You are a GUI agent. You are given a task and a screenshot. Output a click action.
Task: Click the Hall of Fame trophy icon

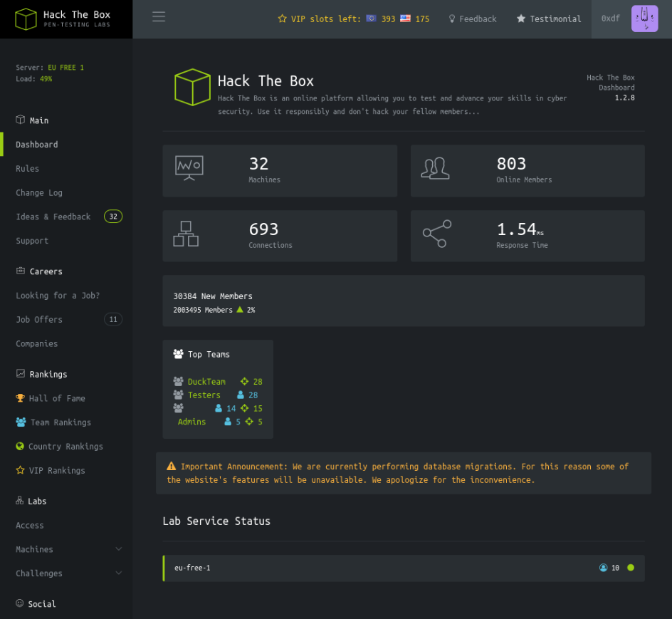20,398
